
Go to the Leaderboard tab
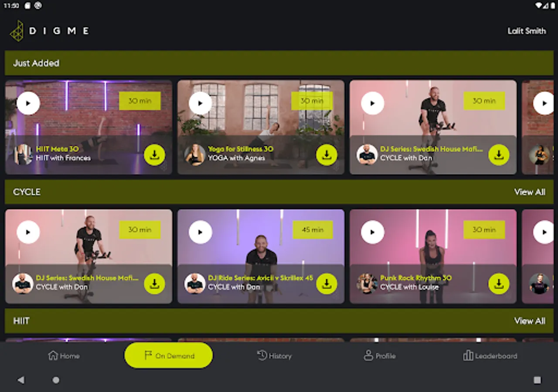pos(490,356)
